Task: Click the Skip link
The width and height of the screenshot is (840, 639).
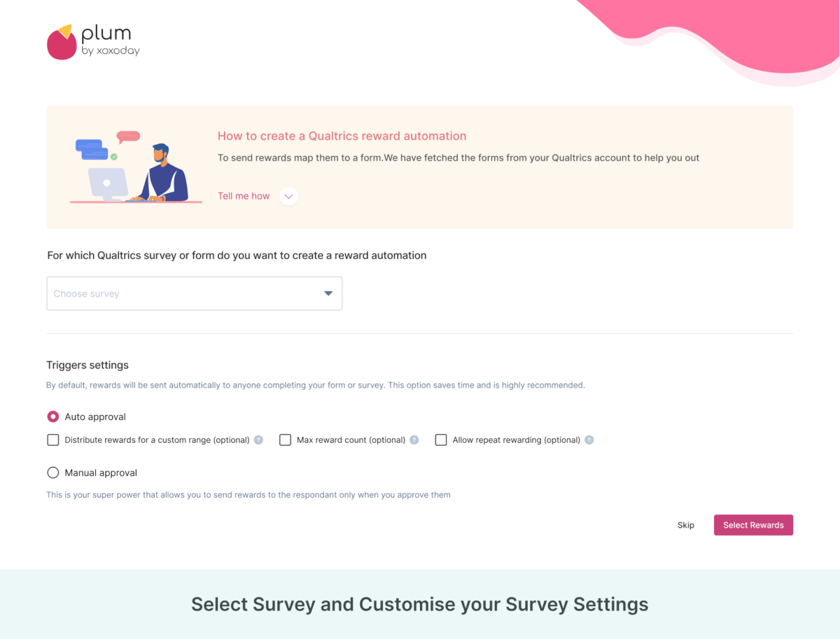Action: pos(686,525)
